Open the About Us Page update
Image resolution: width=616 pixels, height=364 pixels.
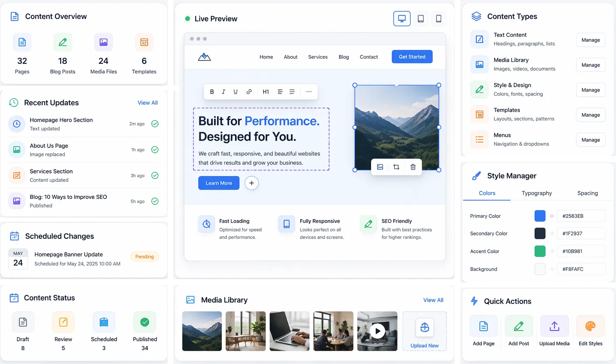(x=84, y=150)
